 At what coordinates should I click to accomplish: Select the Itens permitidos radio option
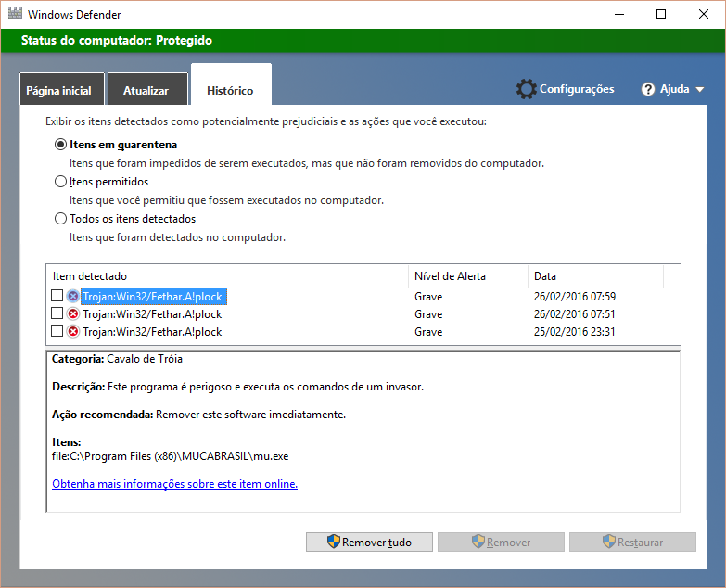(61, 182)
